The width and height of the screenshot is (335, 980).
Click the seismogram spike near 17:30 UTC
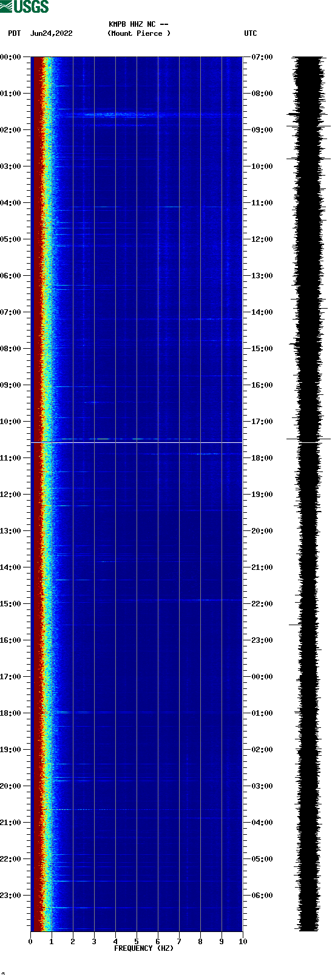click(x=309, y=439)
